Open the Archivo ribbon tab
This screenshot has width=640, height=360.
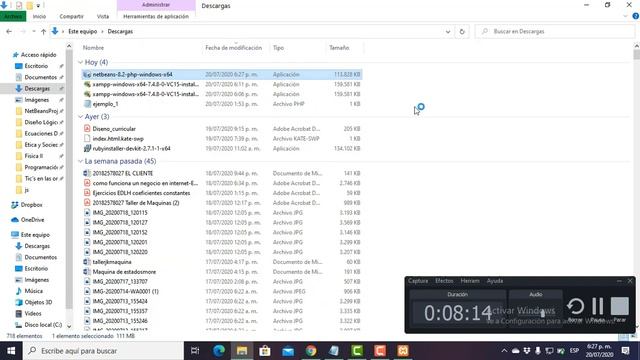pos(13,16)
